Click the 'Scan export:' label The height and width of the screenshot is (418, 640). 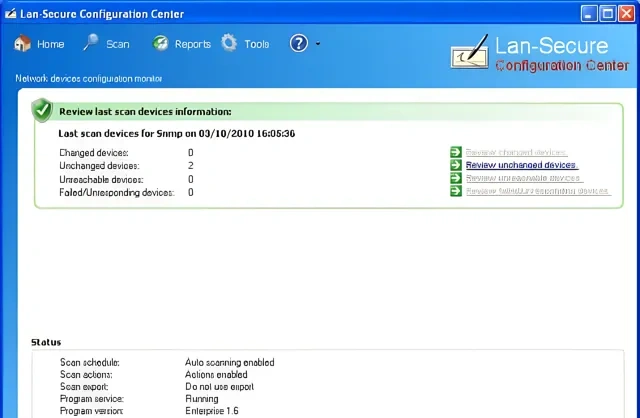(x=84, y=387)
